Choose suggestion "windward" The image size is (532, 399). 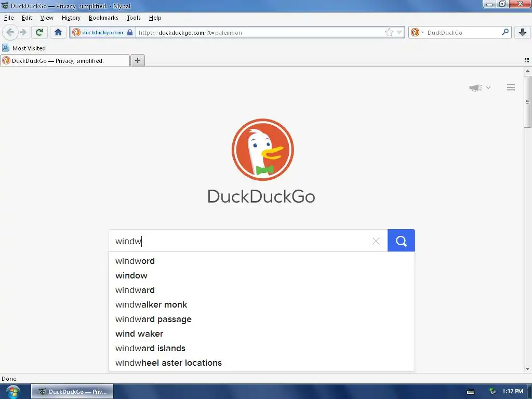[262, 290]
